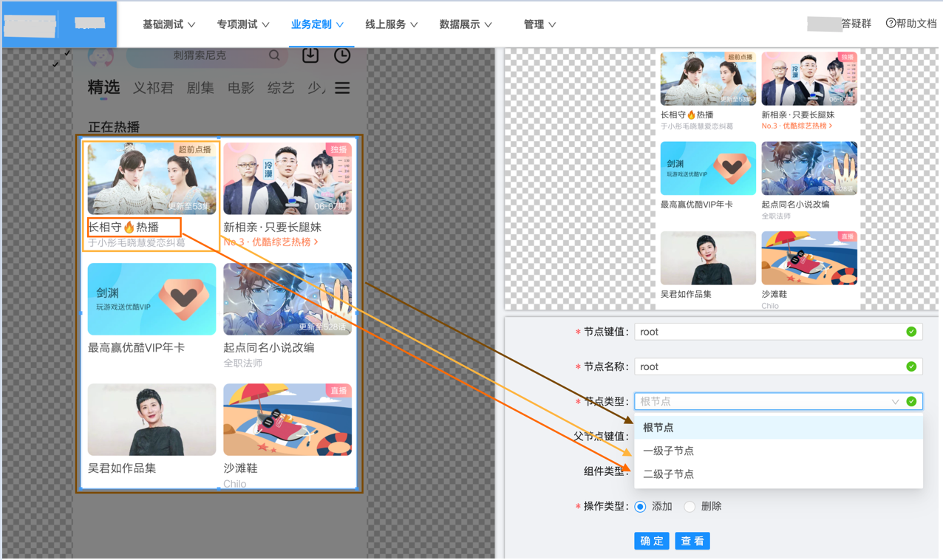Open the hamburger channel menu icon

click(x=342, y=88)
